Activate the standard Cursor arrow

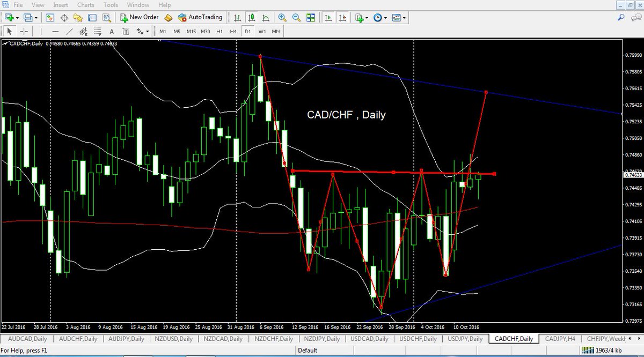click(9, 32)
